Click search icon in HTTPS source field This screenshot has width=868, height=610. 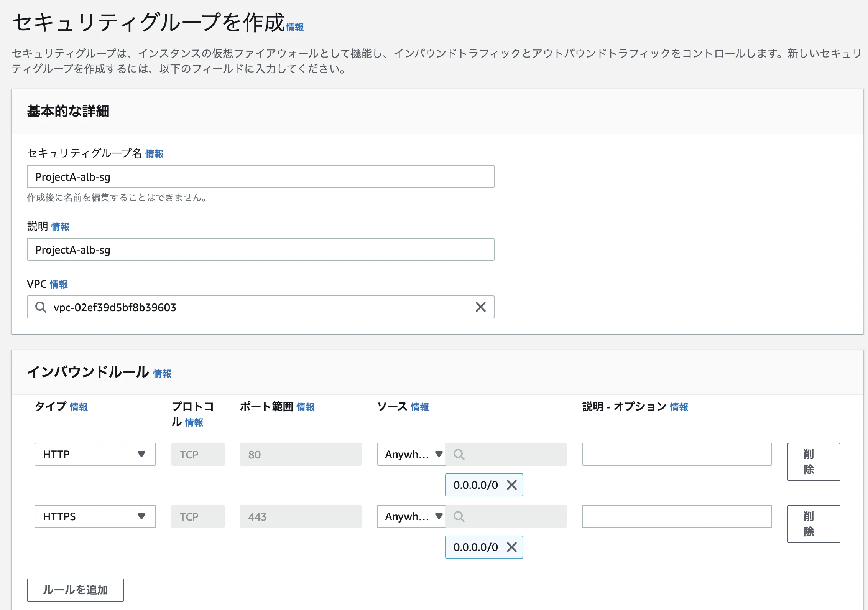459,516
